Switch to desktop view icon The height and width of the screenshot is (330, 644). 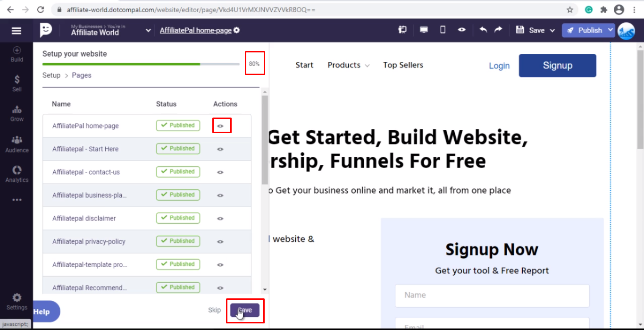[424, 30]
